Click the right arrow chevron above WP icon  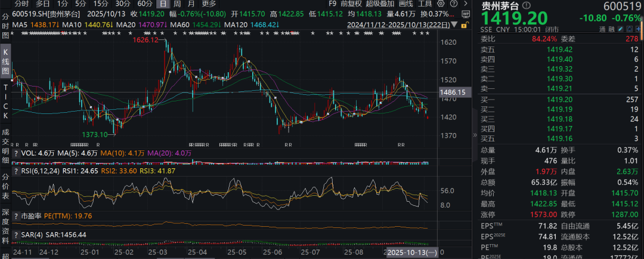[x=466, y=4]
